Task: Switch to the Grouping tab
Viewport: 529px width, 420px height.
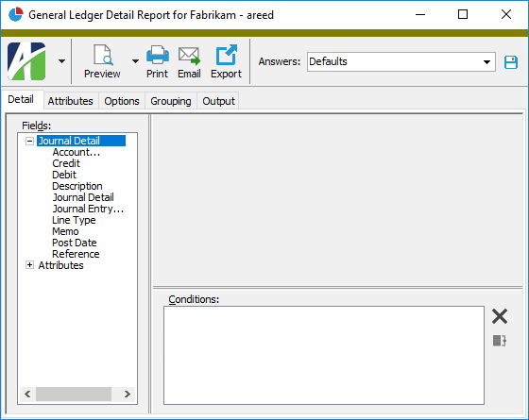Action: pyautogui.click(x=171, y=101)
